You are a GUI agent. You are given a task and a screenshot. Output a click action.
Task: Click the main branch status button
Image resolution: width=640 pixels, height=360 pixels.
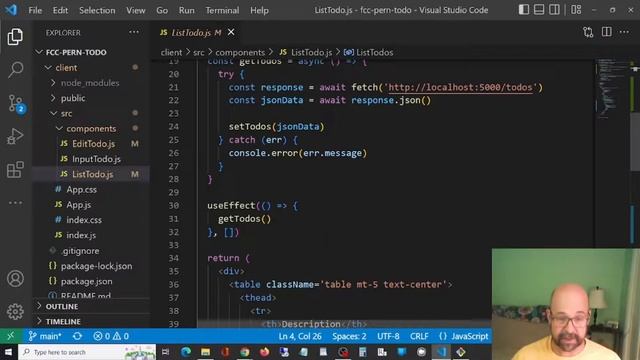click(x=45, y=336)
